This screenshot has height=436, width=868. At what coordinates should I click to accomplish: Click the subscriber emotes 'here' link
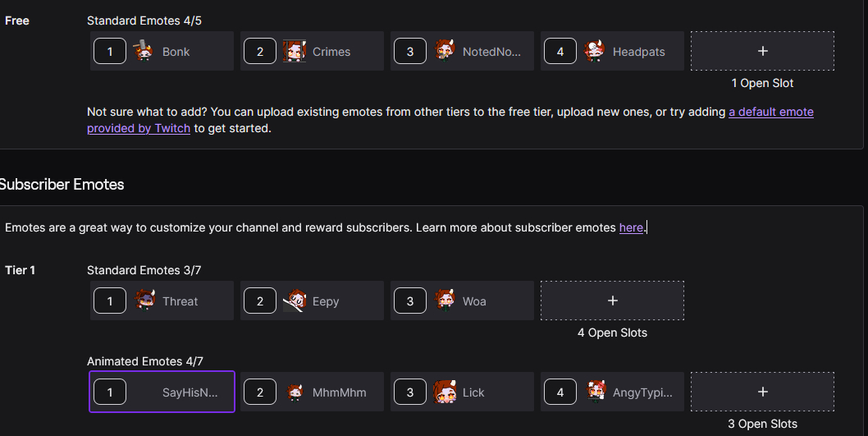pyautogui.click(x=631, y=227)
